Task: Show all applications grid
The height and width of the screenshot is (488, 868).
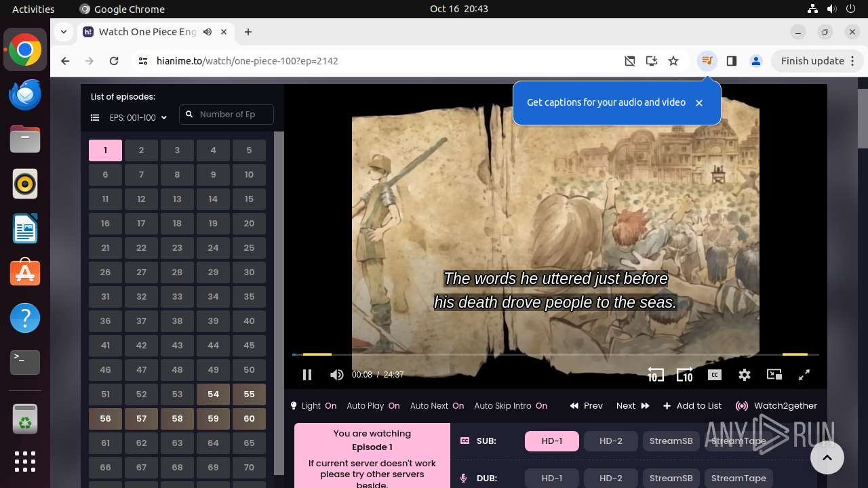Action: 25,462
